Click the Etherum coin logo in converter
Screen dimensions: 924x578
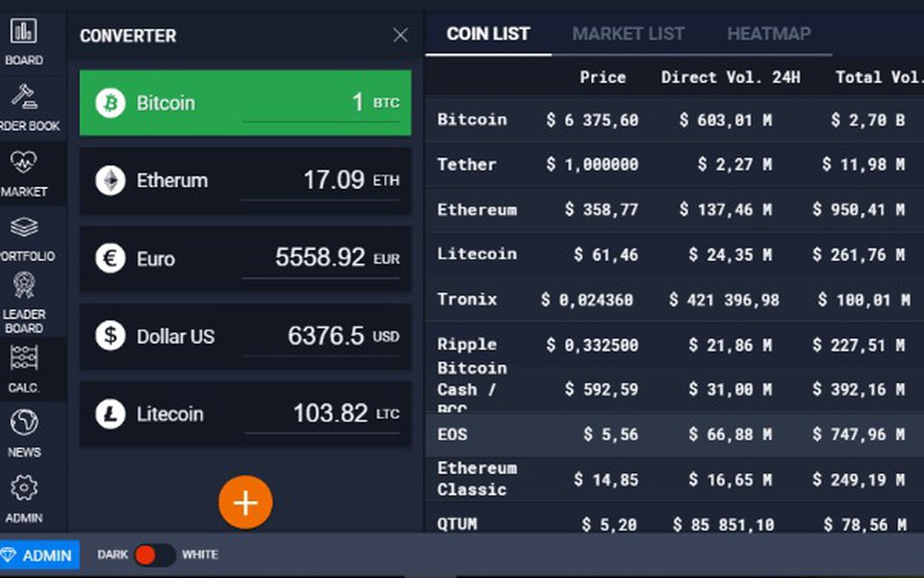[110, 180]
